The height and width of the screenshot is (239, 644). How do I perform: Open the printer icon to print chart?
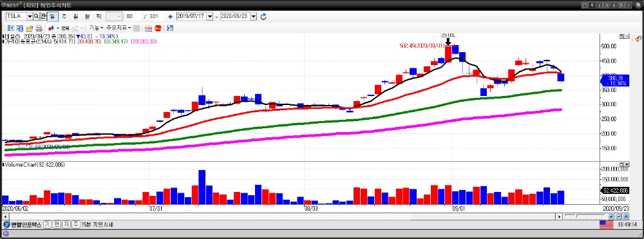39,28
